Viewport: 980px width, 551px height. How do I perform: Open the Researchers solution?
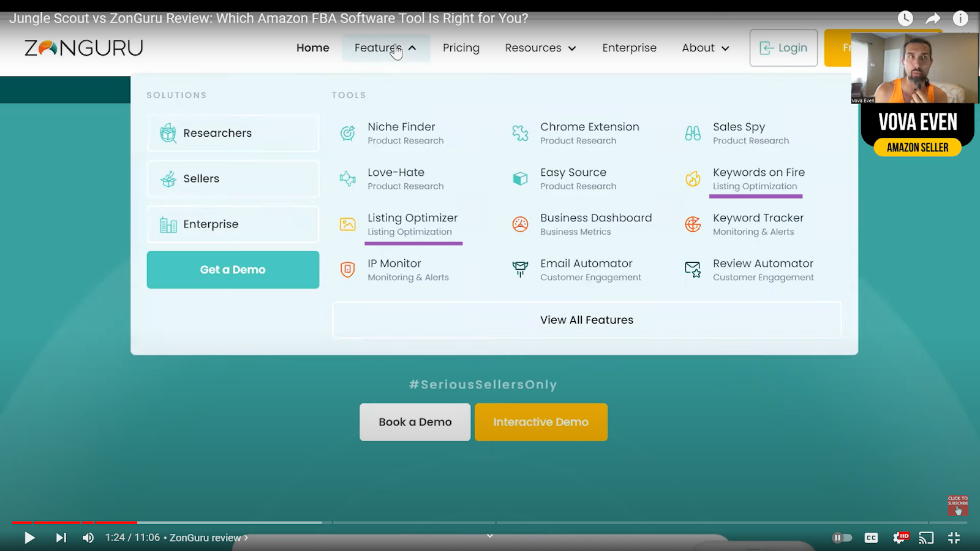[233, 133]
